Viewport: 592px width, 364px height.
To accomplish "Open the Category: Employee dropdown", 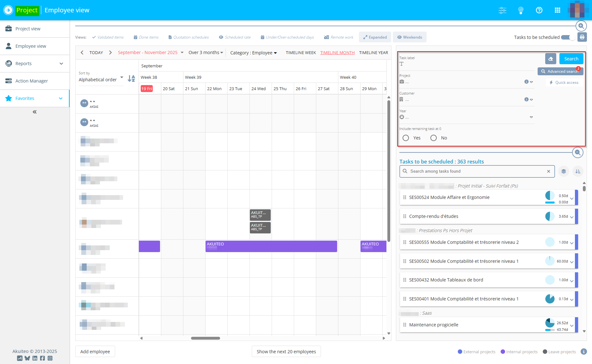I will point(253,53).
